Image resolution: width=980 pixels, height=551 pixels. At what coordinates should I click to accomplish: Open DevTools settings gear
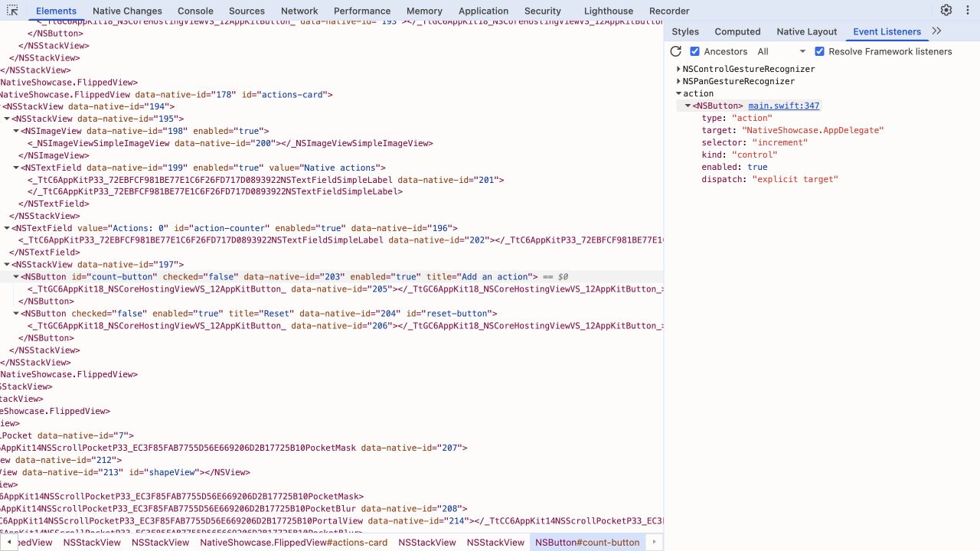point(946,11)
